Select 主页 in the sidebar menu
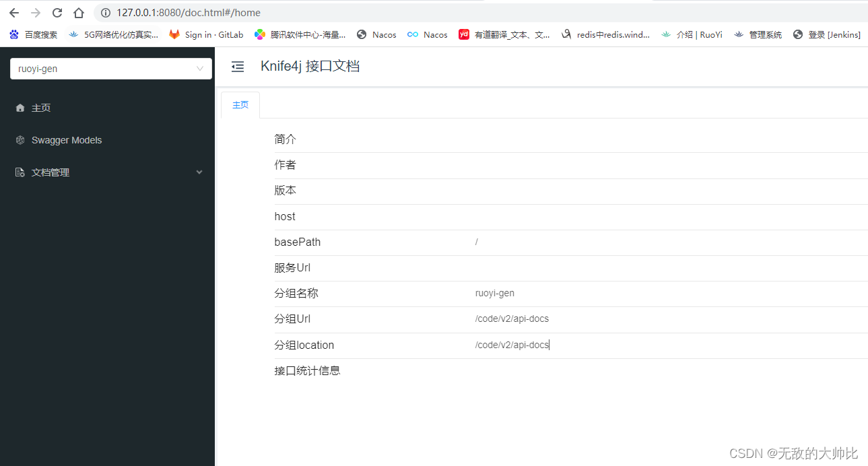 41,107
